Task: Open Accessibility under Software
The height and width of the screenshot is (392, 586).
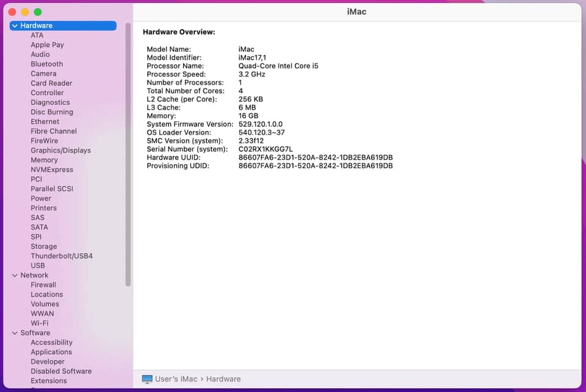Action: pos(51,343)
